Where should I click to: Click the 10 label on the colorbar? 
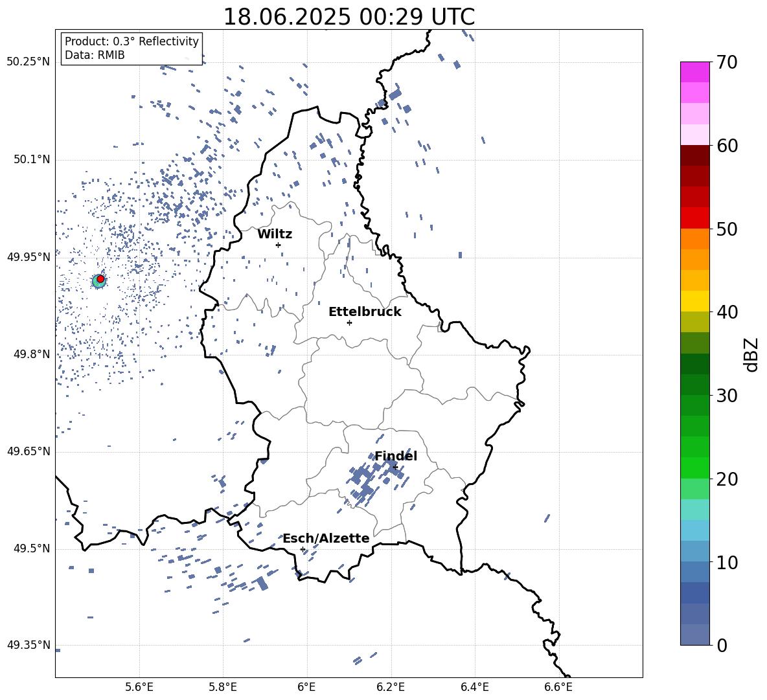click(727, 562)
